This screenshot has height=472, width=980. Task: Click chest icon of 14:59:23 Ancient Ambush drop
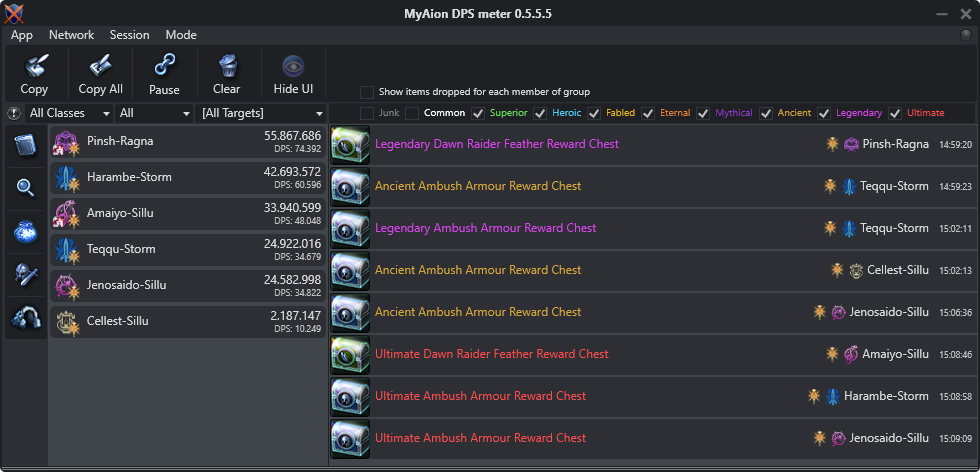350,187
